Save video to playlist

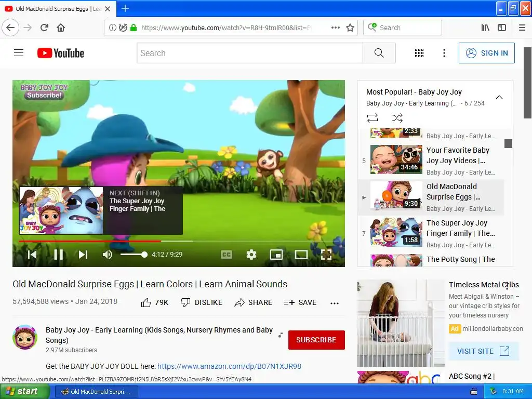(300, 302)
